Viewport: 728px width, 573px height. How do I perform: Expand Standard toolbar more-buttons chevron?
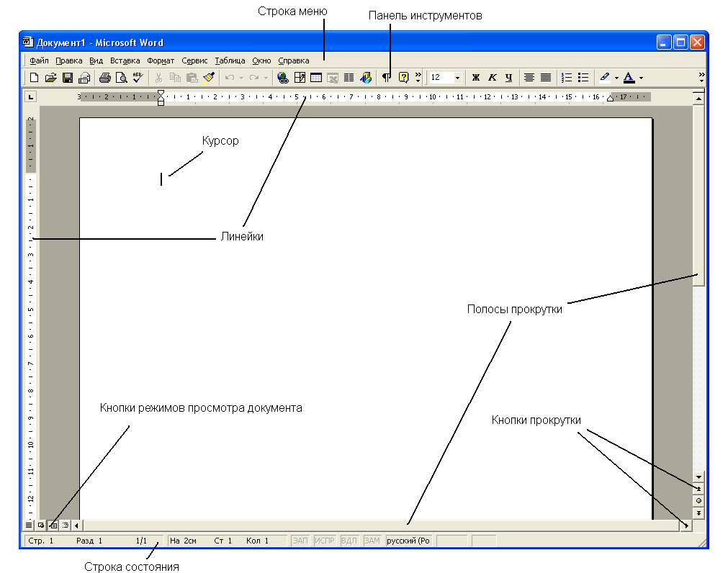(x=418, y=78)
